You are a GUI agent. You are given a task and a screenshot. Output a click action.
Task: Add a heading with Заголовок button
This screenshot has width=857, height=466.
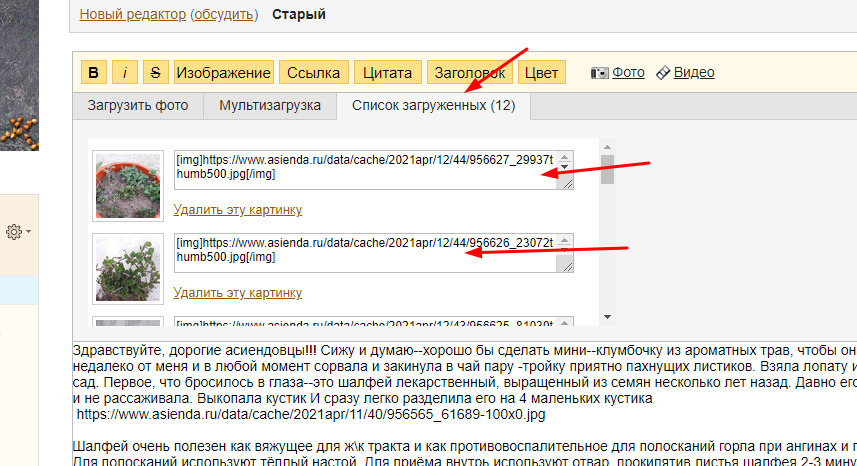pos(469,72)
